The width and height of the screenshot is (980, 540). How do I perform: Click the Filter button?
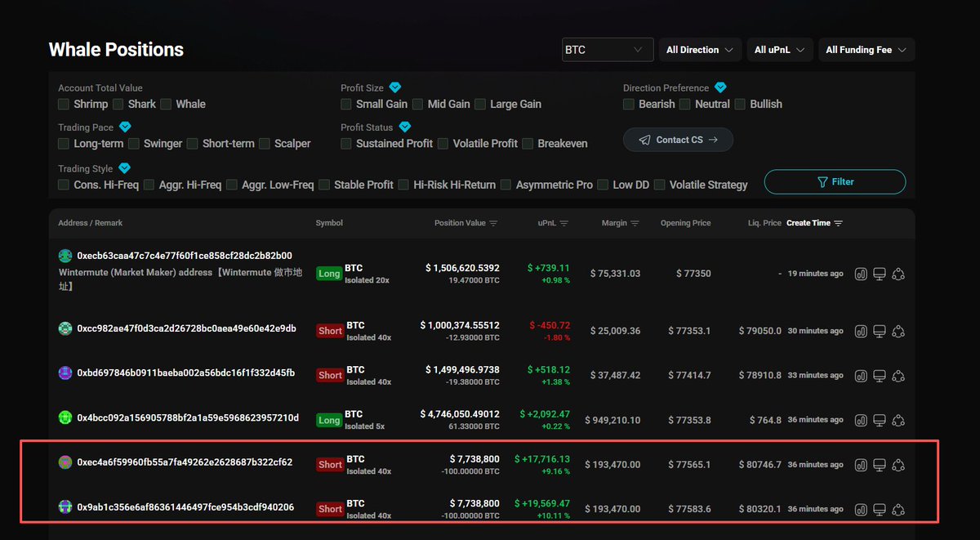pyautogui.click(x=835, y=182)
